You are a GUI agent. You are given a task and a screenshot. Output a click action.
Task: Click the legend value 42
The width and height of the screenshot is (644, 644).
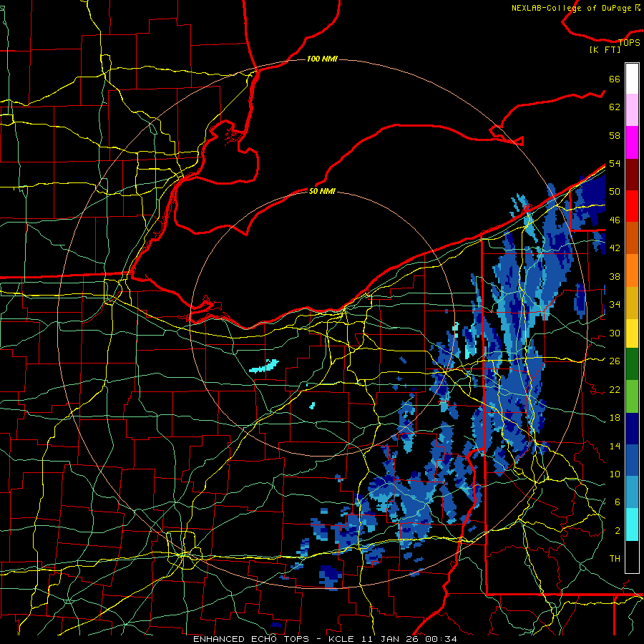click(615, 248)
